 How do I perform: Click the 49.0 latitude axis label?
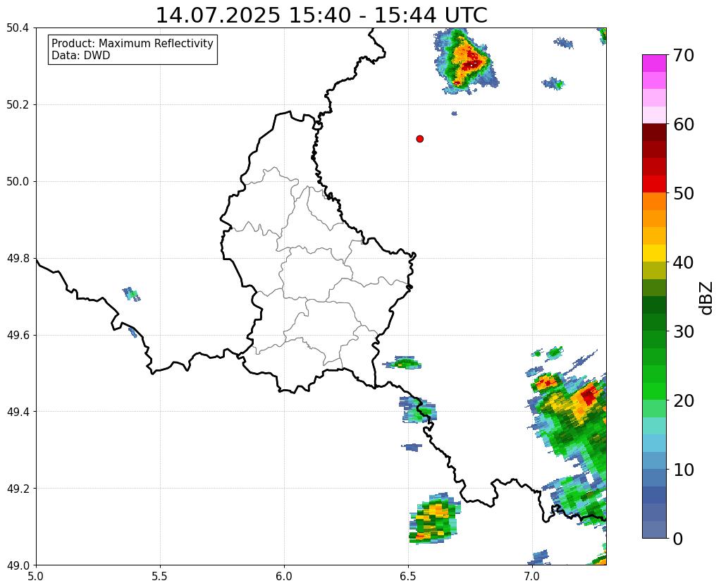pos(18,565)
